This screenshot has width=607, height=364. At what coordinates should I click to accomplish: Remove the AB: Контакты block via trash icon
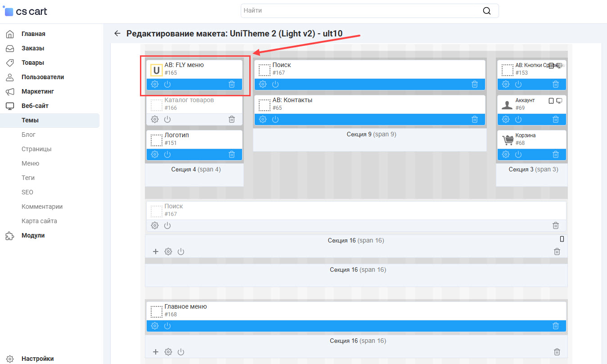pyautogui.click(x=475, y=119)
